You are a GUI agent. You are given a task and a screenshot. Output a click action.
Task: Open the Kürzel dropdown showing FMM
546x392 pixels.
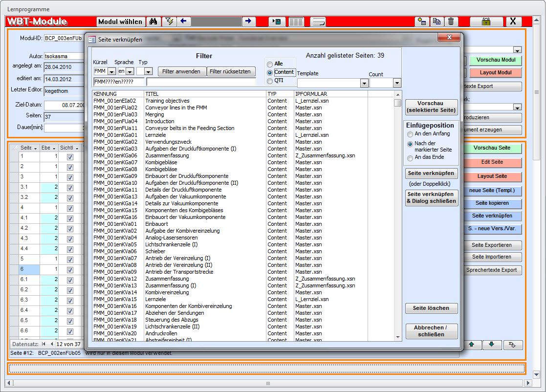(x=111, y=72)
